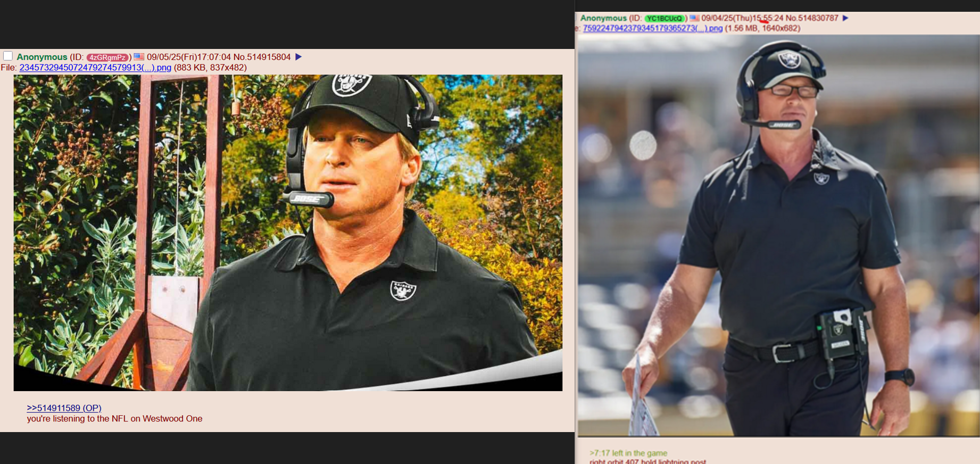
Task: Expand the guillotine backdrop coach image
Action: 288,233
